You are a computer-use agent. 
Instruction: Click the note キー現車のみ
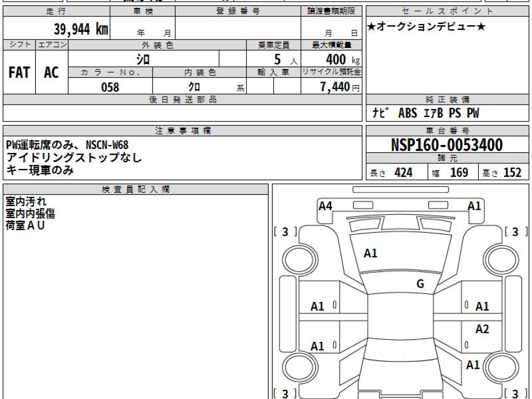click(x=40, y=169)
